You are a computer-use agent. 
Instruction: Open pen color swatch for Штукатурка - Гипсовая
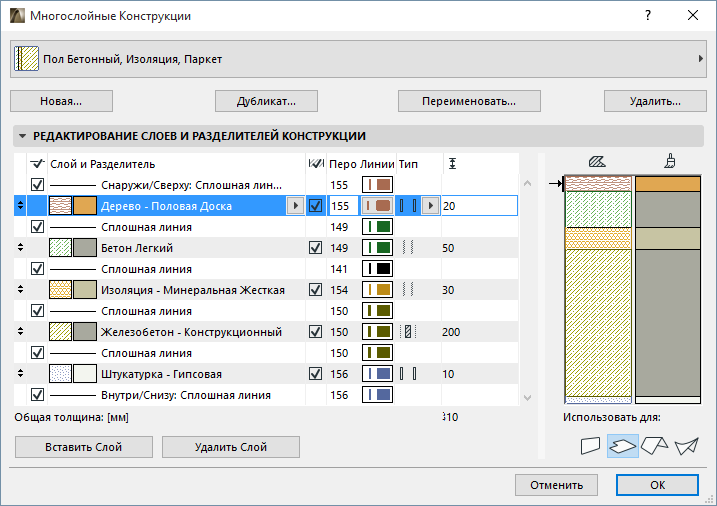click(377, 374)
